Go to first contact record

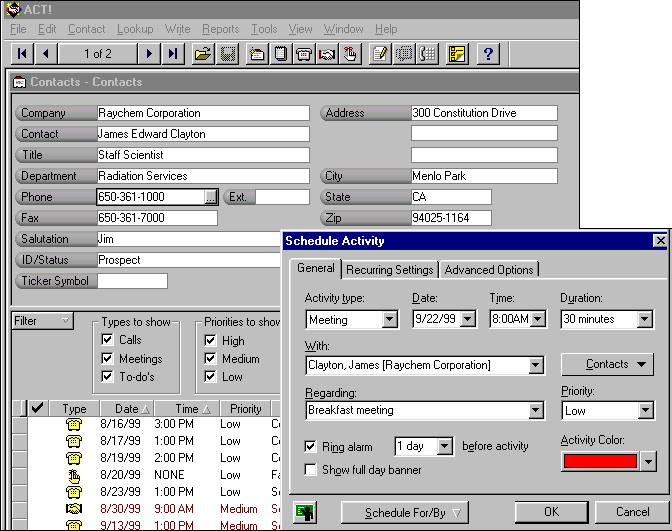[22, 54]
